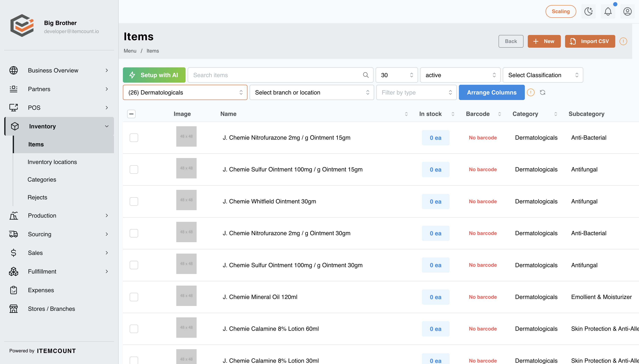Click the Sales dollar icon
Screen dimensions: 639x364
point(14,253)
